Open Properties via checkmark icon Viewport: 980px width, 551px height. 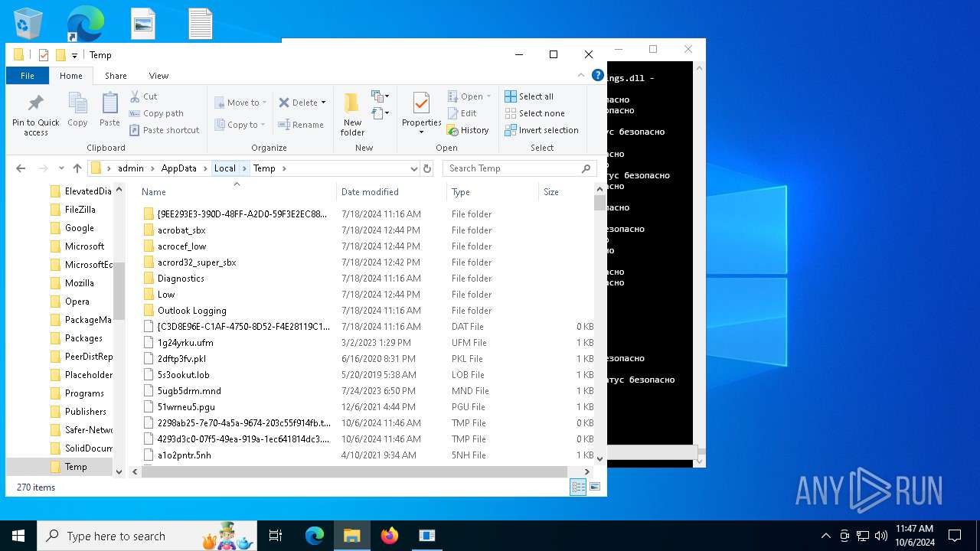point(421,103)
